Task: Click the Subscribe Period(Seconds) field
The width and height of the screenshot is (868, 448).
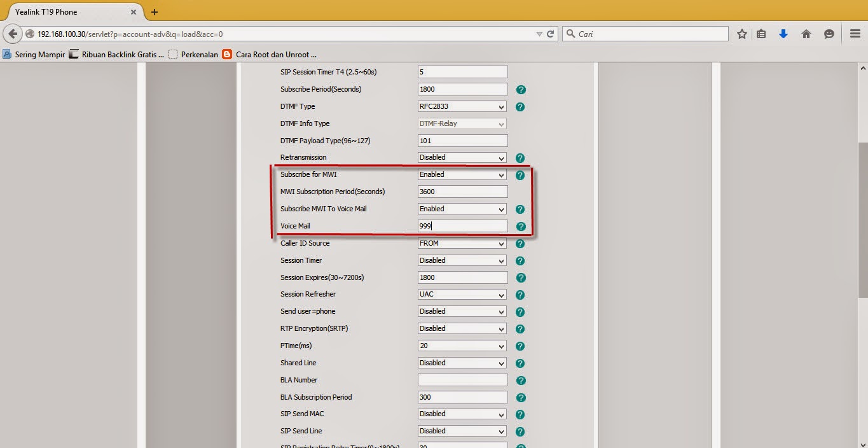Action: (463, 89)
